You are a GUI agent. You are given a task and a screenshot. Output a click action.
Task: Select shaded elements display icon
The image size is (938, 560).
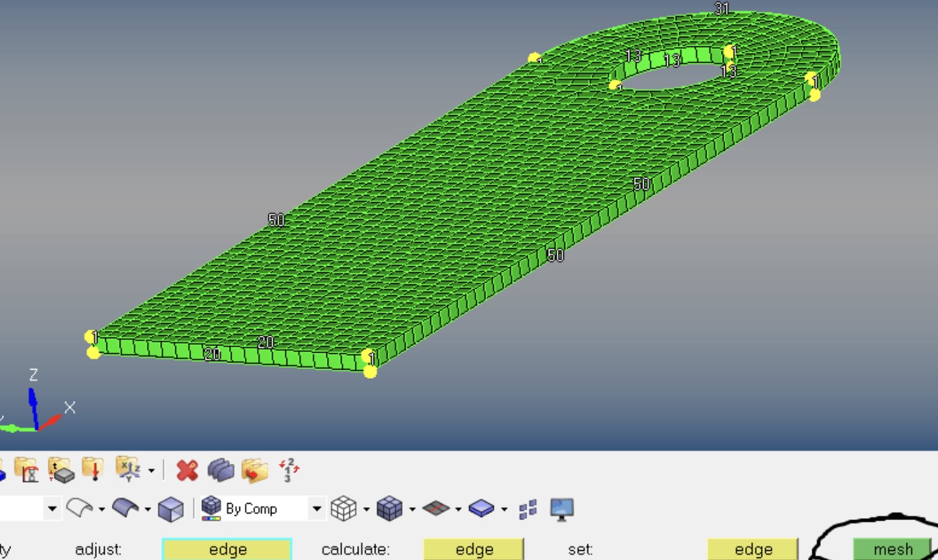pos(390,508)
